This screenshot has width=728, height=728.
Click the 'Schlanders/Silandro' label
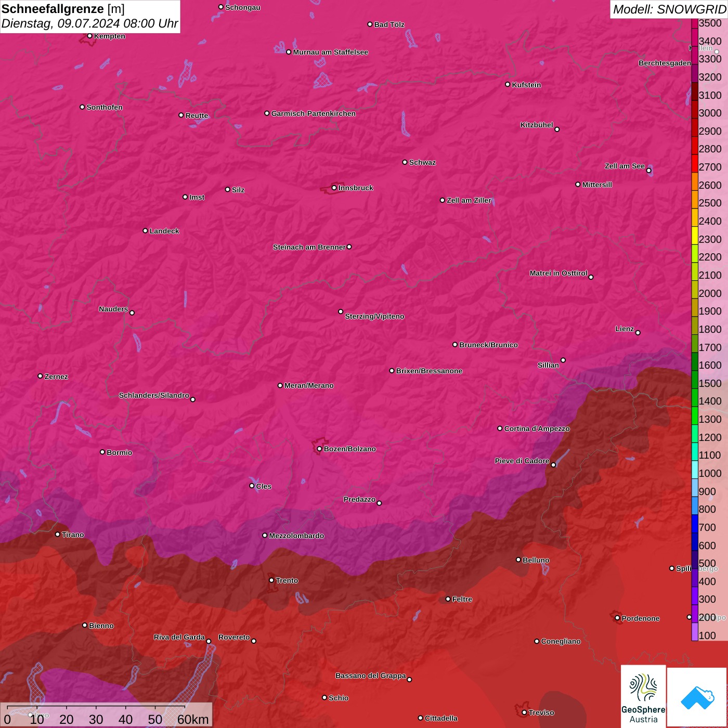(154, 395)
